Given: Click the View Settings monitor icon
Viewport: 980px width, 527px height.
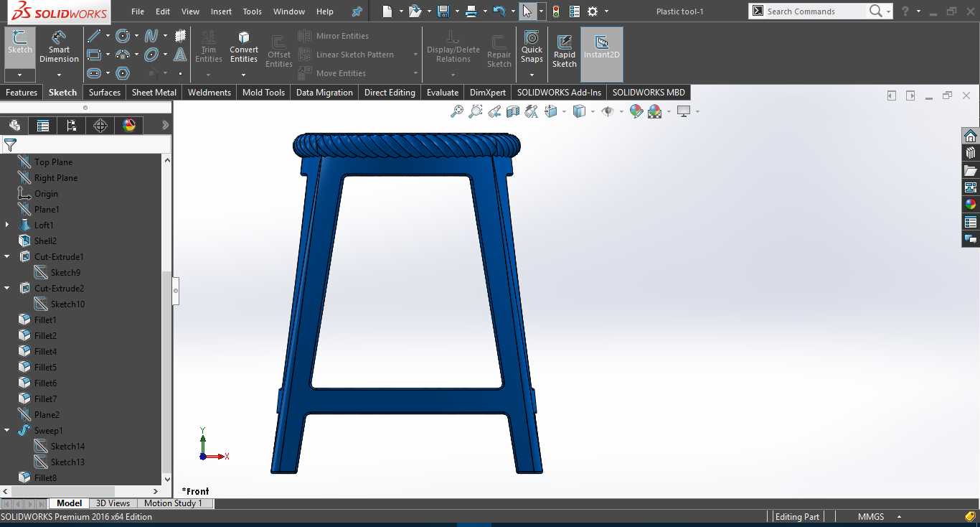Looking at the screenshot, I should [x=684, y=111].
